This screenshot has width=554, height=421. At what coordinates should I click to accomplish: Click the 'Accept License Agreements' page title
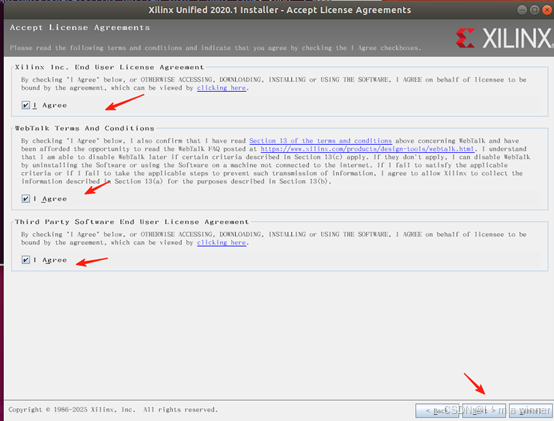[80, 28]
